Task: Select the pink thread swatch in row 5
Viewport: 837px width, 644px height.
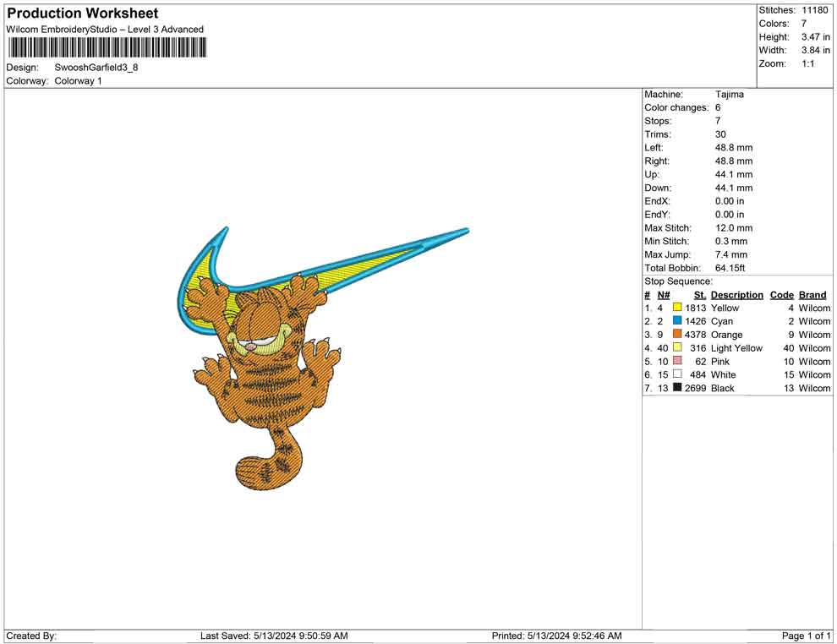Action: click(677, 362)
